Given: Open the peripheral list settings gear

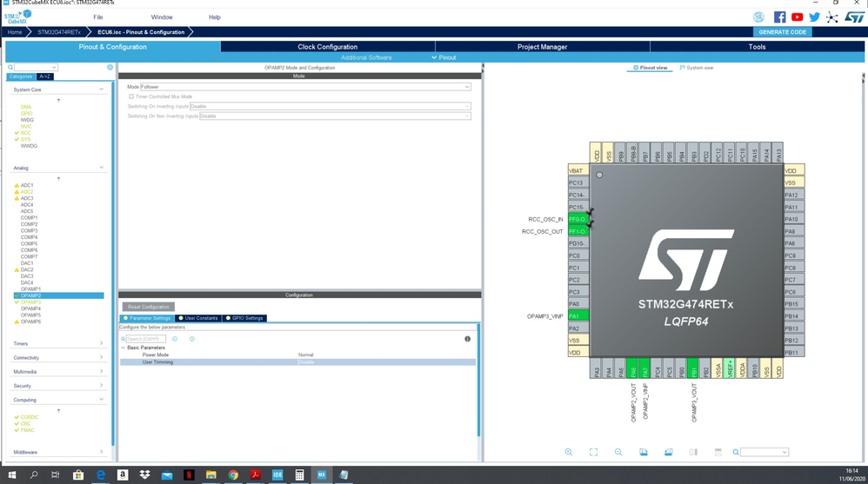Looking at the screenshot, I should pyautogui.click(x=110, y=68).
